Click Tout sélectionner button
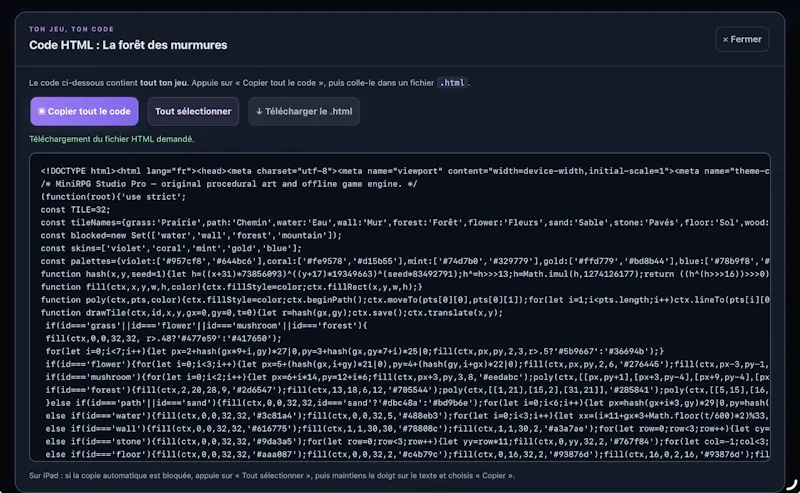 (193, 111)
